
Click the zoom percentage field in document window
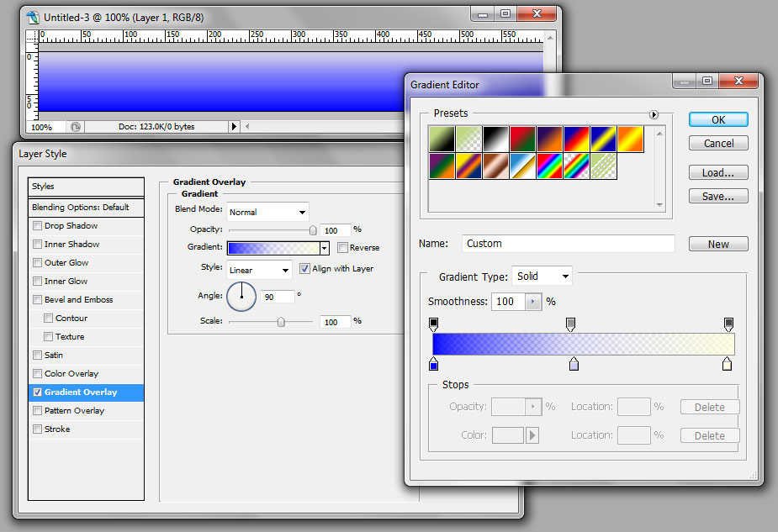46,127
